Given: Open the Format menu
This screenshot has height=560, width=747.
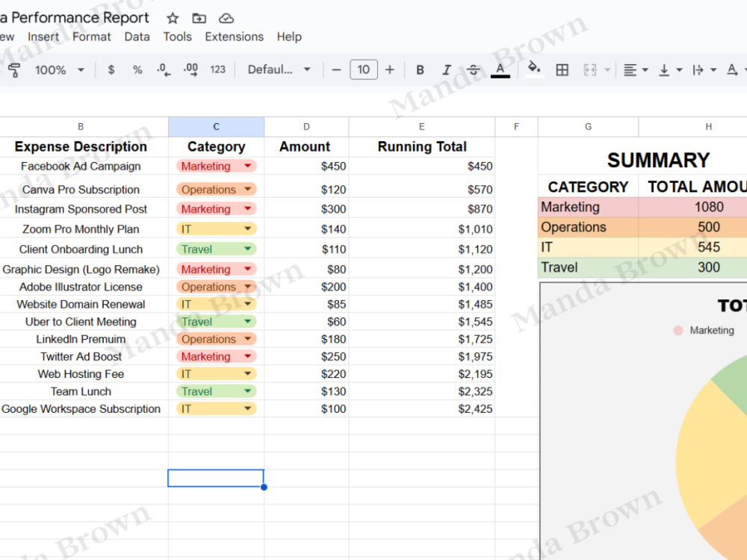Looking at the screenshot, I should click(91, 37).
